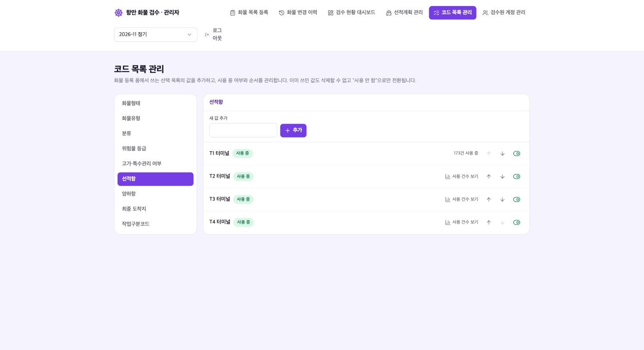Select 고가·특수관리 여부 category
Viewport: 644px width, 350px height.
pyautogui.click(x=156, y=164)
